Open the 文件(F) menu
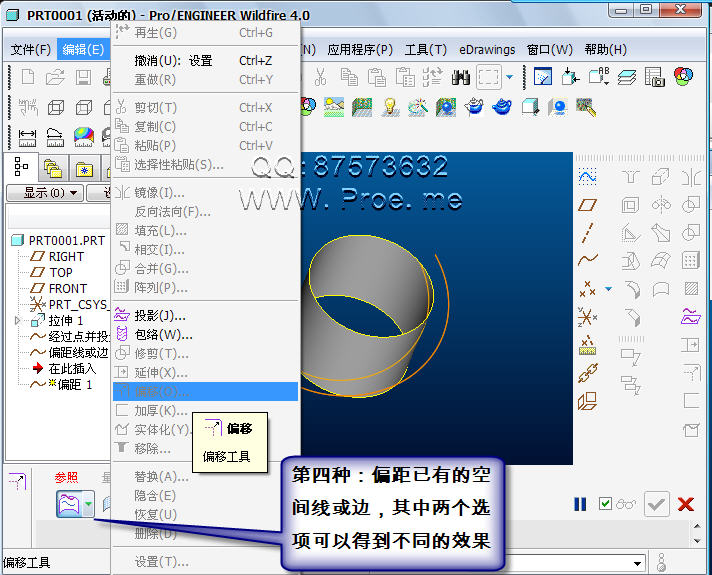Screen dimensions: 712x575 (31, 50)
